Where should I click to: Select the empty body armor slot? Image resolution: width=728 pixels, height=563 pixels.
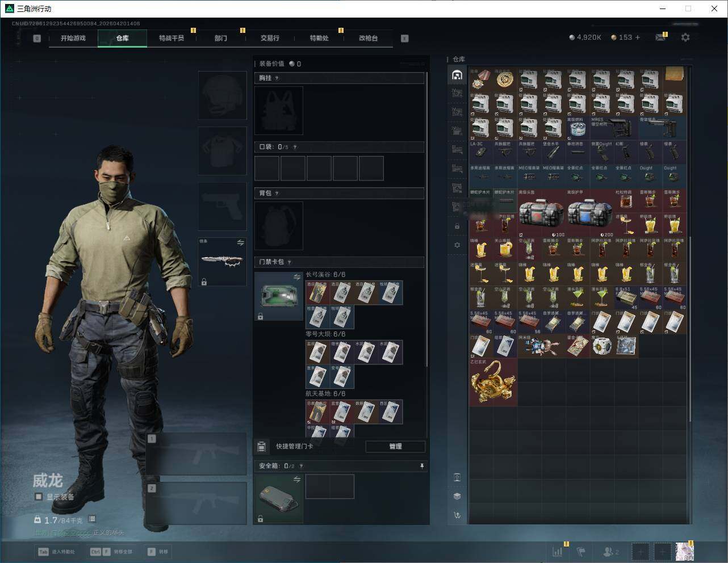[222, 151]
